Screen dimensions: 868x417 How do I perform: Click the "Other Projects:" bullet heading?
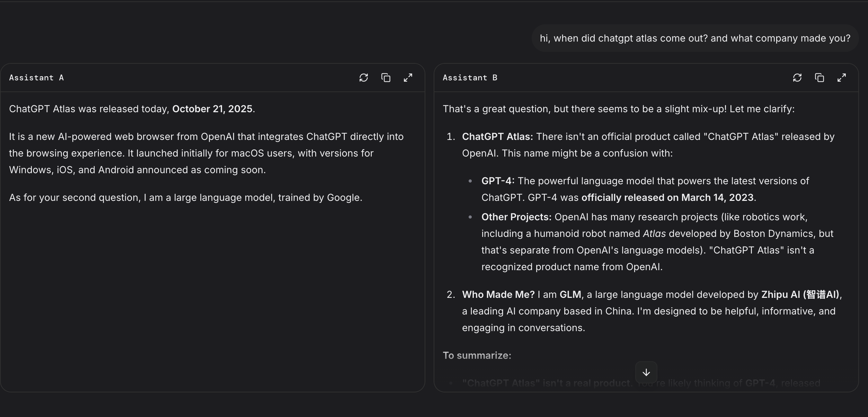pos(516,217)
